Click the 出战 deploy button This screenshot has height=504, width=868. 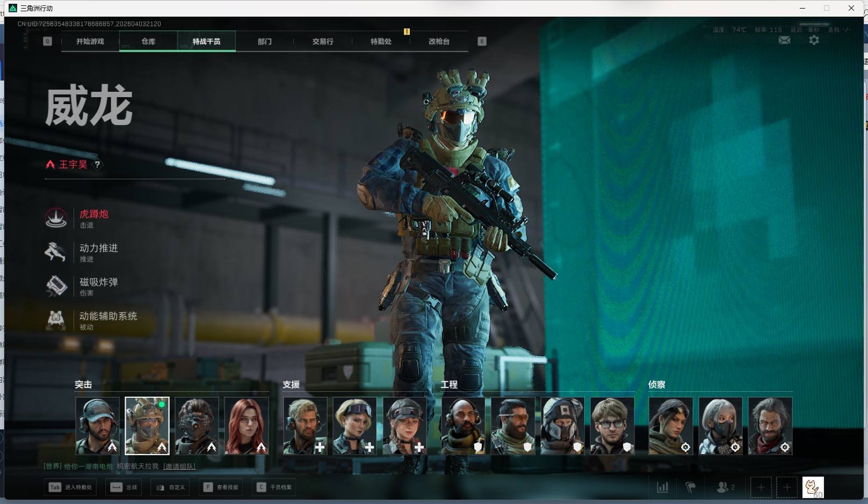tap(124, 487)
